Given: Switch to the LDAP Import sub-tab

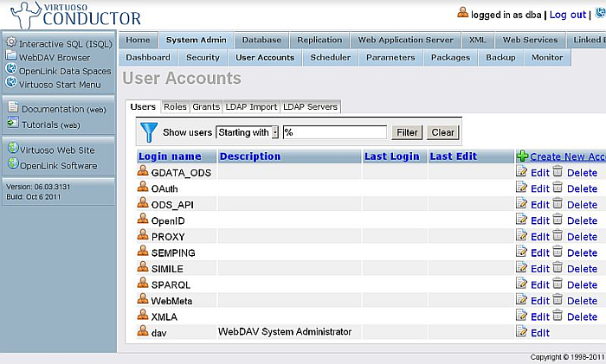Looking at the screenshot, I should click(x=251, y=107).
